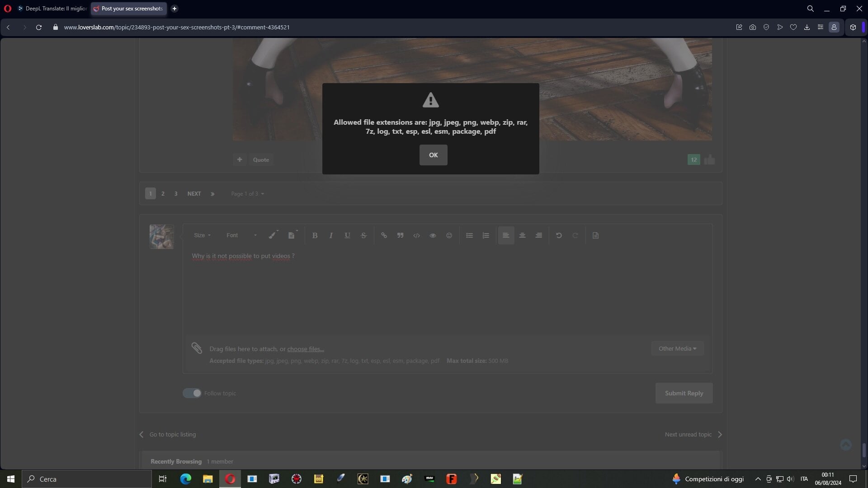Align text left in the editor
Image resolution: width=868 pixels, height=488 pixels.
506,235
